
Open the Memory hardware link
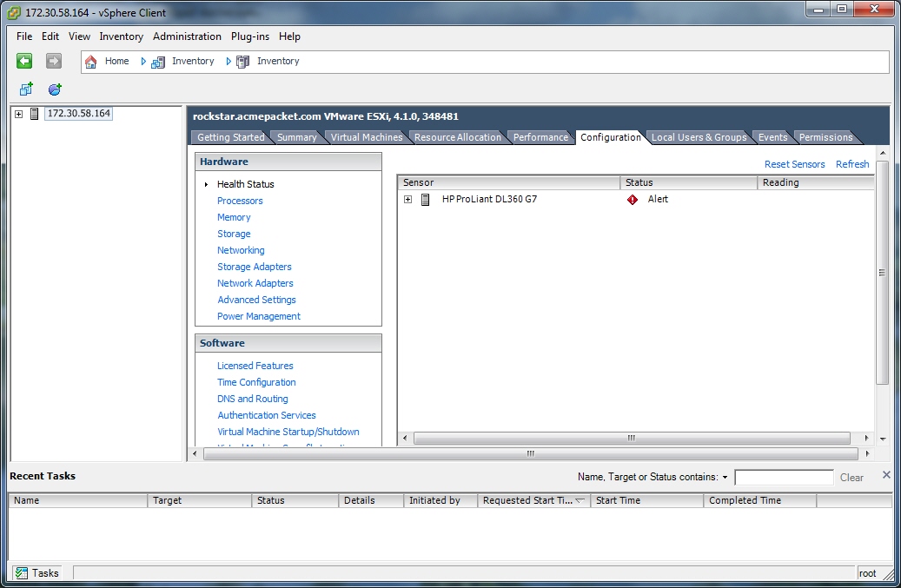(234, 218)
